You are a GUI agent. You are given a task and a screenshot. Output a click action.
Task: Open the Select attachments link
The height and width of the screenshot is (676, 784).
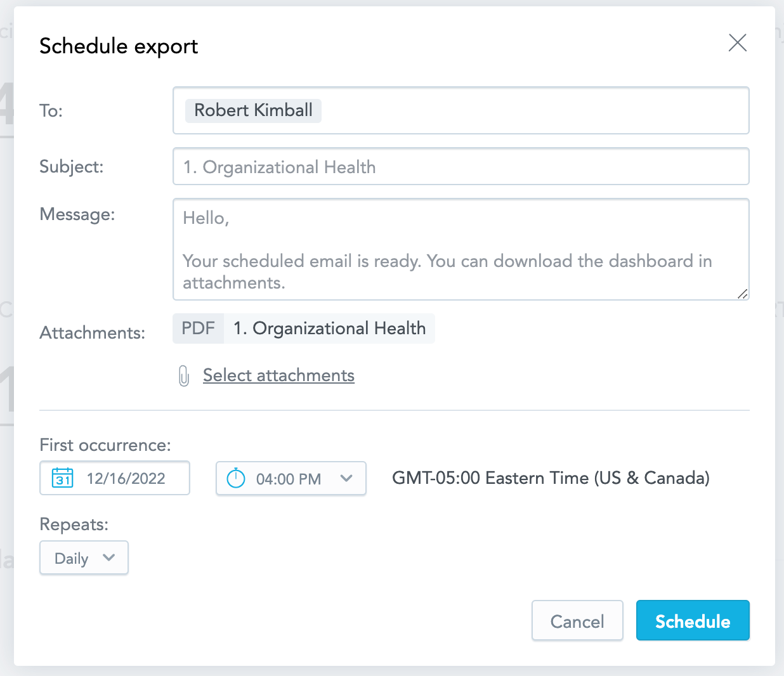[278, 375]
